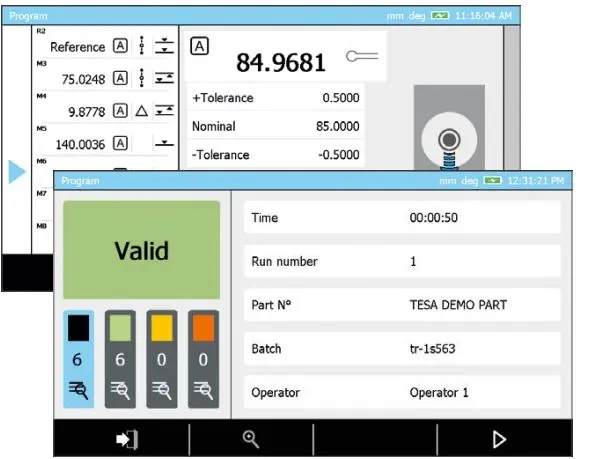Start the program with the play arrow
The width and height of the screenshot is (598, 459).
[x=499, y=439]
